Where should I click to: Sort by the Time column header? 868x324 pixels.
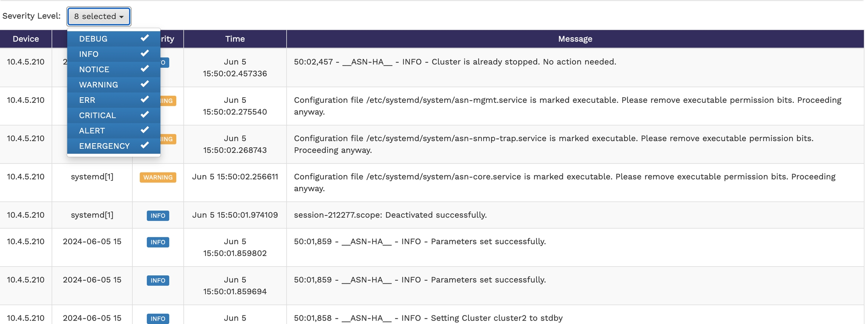(x=235, y=39)
